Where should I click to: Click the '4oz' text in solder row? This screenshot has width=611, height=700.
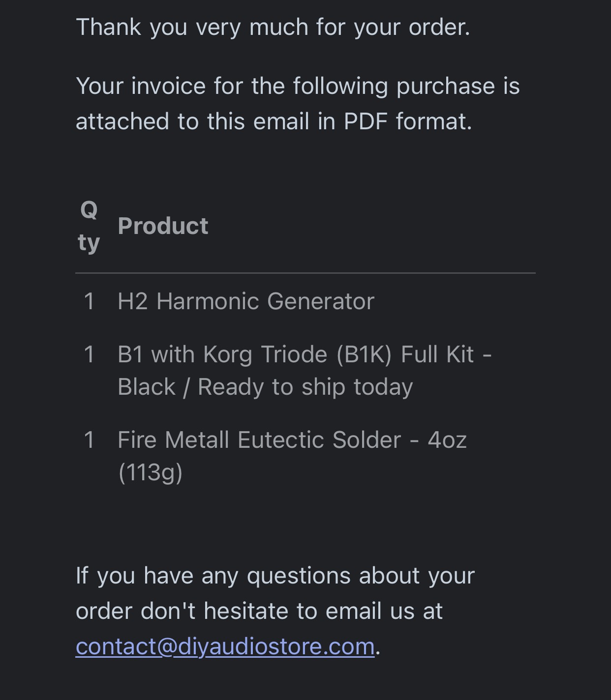coord(447,440)
